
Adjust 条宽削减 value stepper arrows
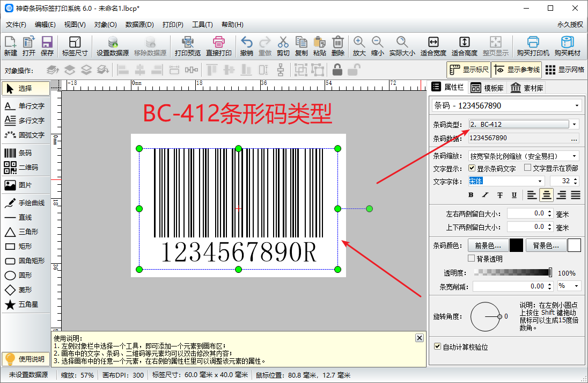(x=550, y=286)
